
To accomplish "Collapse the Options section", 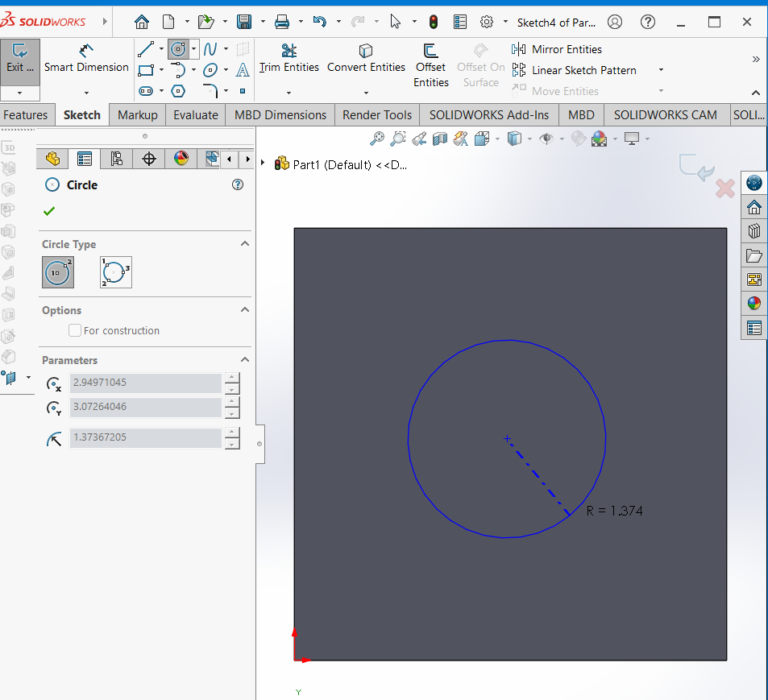I will click(245, 309).
